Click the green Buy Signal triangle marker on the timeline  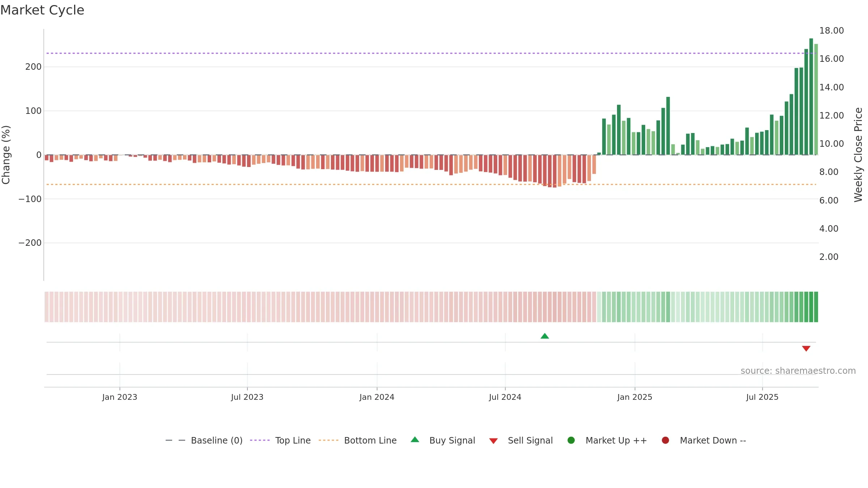[x=545, y=336]
